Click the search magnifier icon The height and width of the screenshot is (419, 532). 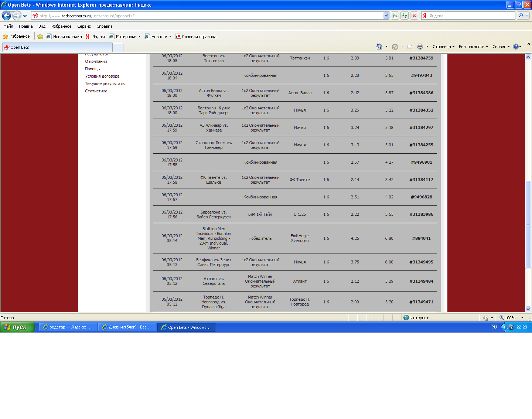521,16
